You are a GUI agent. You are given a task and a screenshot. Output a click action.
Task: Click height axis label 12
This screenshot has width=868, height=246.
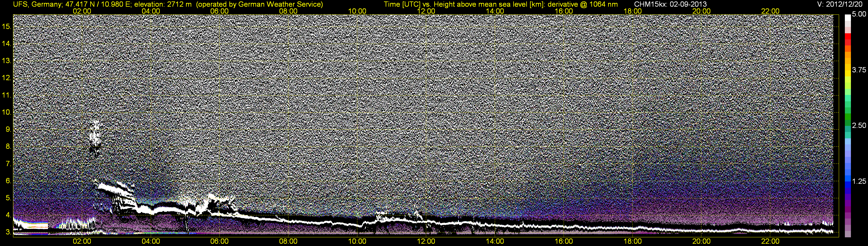(x=7, y=78)
